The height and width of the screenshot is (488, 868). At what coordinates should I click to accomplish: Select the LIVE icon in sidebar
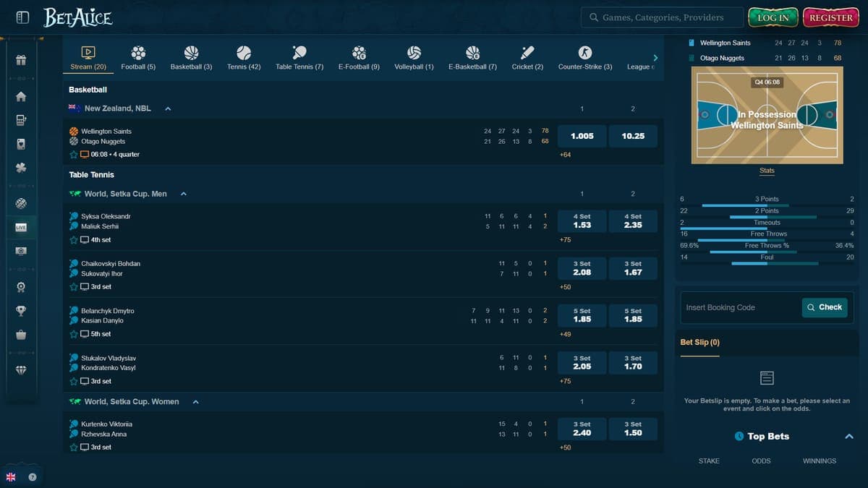(x=21, y=227)
